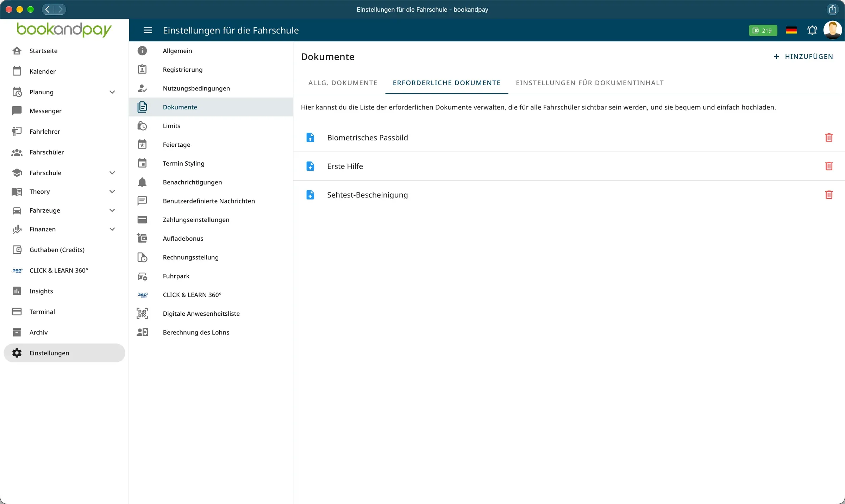Delete the Erste Hilfe document
Viewport: 845px width, 504px height.
pyautogui.click(x=829, y=166)
